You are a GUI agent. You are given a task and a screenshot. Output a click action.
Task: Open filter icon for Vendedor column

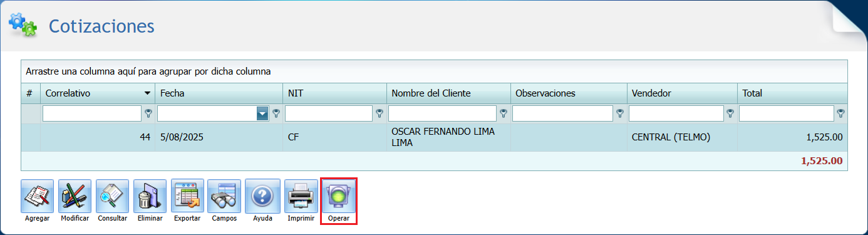(x=730, y=113)
